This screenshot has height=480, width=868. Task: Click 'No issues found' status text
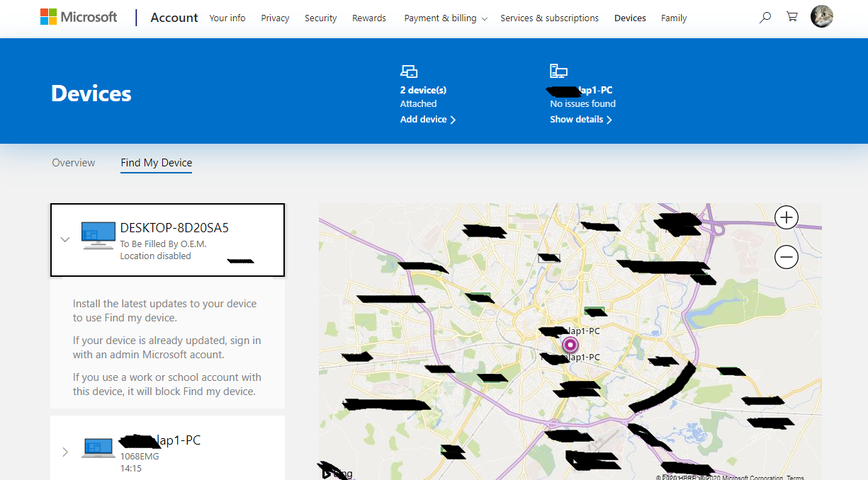(583, 104)
